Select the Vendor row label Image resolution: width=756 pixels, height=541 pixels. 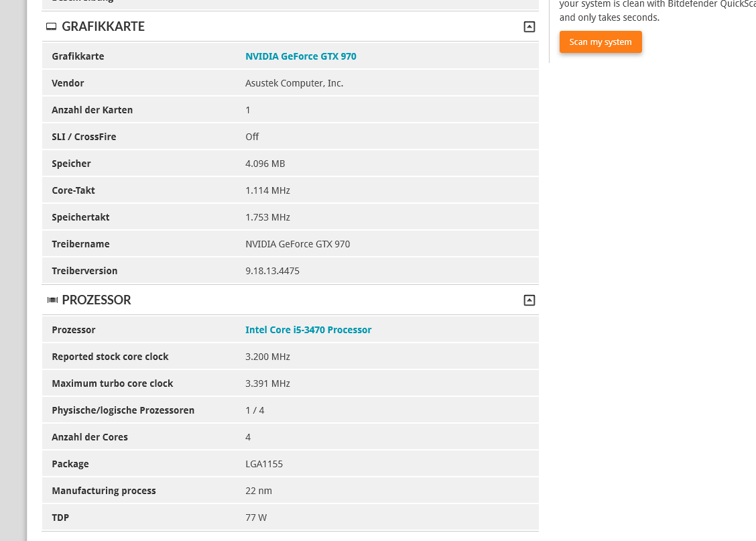[x=68, y=83]
